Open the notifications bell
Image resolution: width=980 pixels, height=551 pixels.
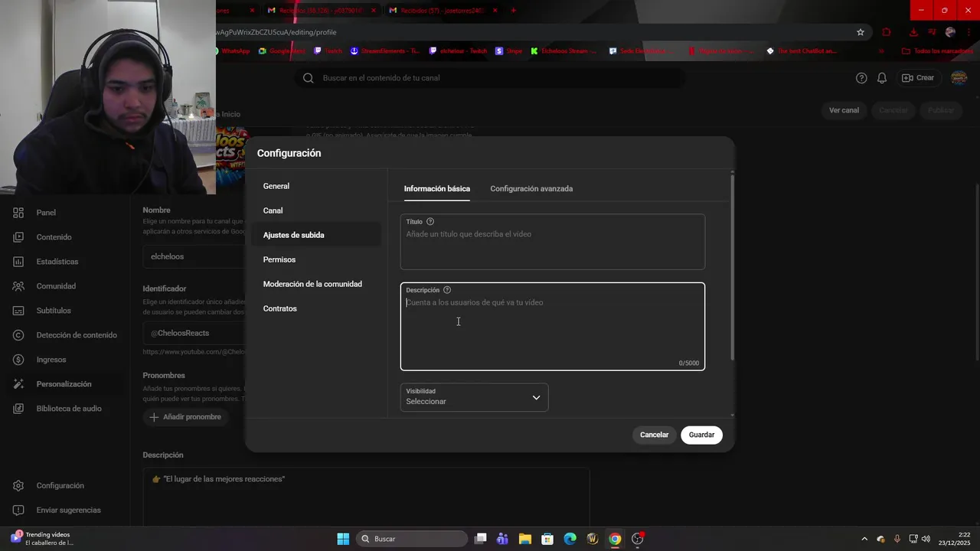coord(882,78)
